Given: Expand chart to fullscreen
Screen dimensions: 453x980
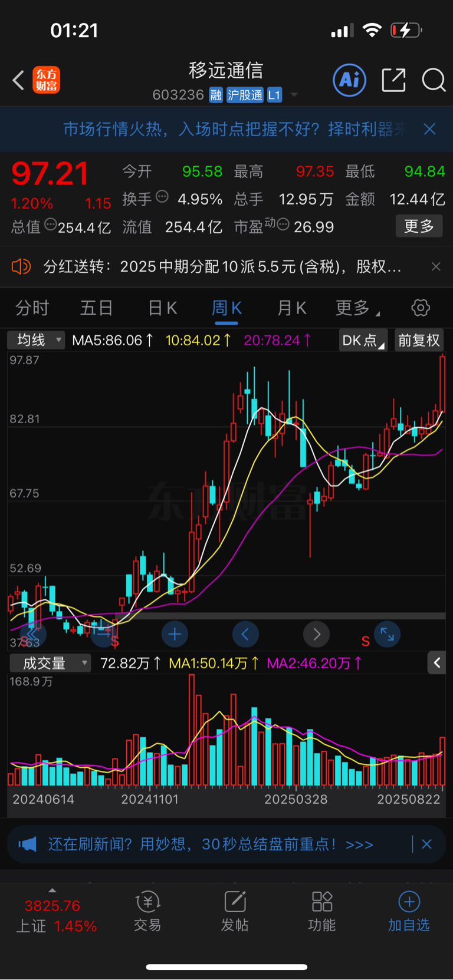Looking at the screenshot, I should [x=388, y=634].
